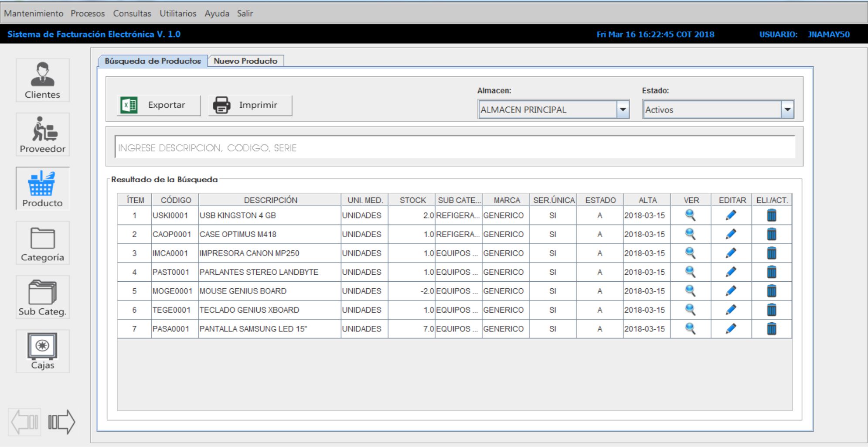
Task: Edit the PANTALLA SAMSUNG LED 15" product
Action: 731,329
